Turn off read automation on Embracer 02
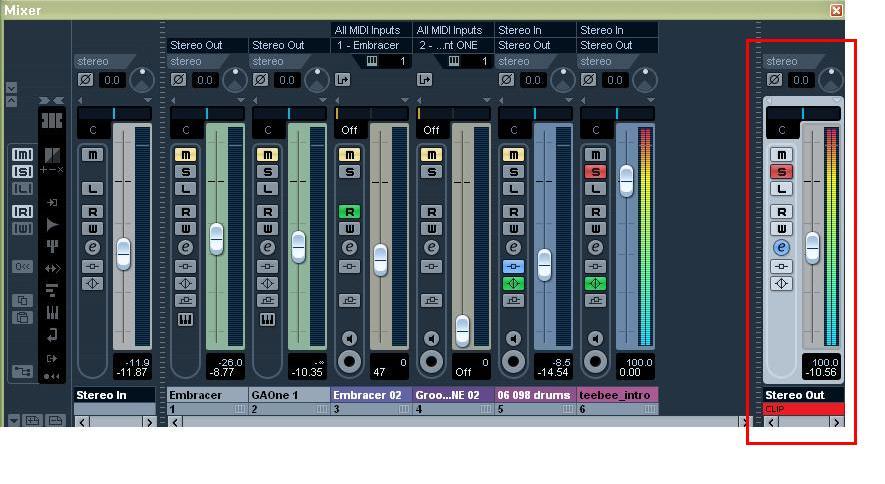 click(349, 212)
